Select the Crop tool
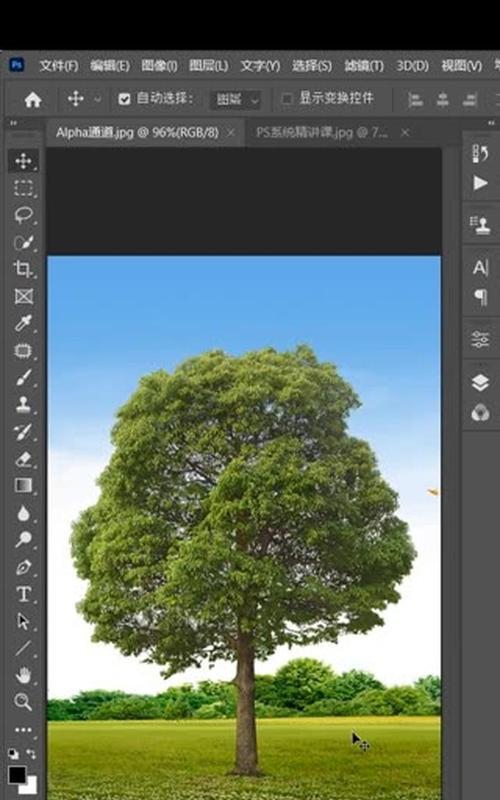 click(23, 269)
